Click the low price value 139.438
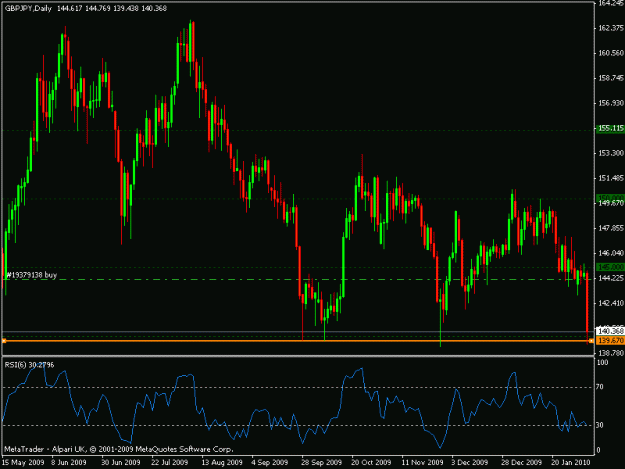 tap(126, 8)
